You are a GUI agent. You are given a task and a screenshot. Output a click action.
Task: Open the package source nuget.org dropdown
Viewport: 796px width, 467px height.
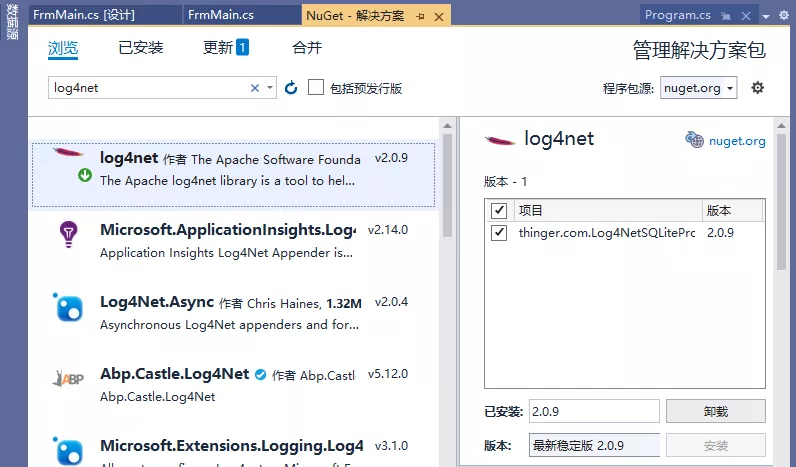click(x=699, y=88)
